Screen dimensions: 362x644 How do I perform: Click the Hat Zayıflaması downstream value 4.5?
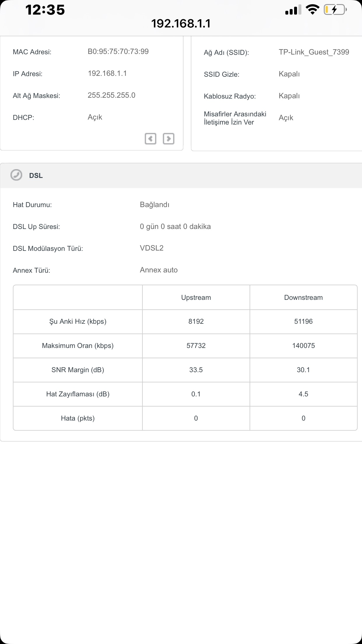303,394
